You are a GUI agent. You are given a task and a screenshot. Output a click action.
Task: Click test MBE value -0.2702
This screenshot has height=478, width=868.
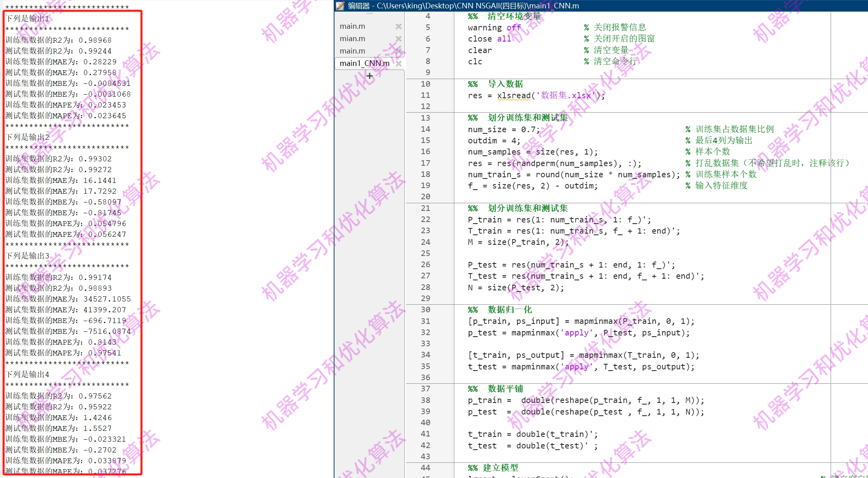tap(100, 450)
